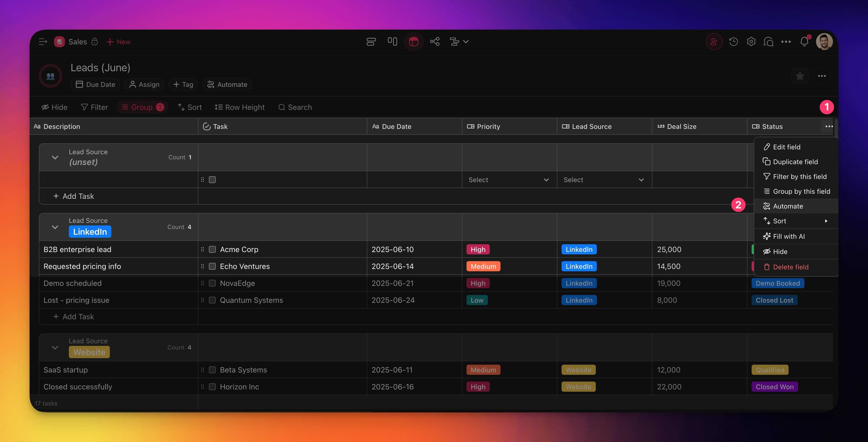868x442 pixels.
Task: Star the Leads (June) list
Action: [x=800, y=76]
